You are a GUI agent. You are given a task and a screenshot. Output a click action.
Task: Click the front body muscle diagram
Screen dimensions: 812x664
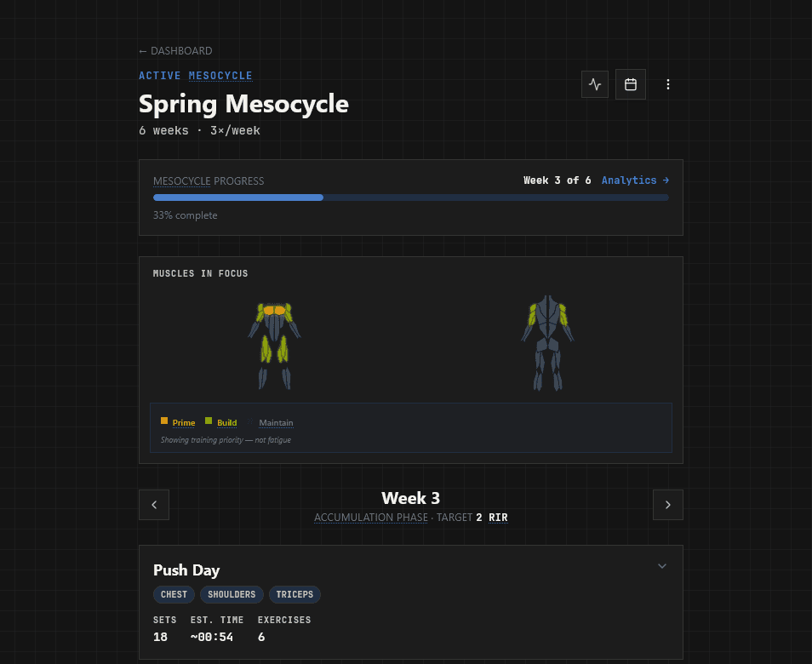[x=274, y=346]
